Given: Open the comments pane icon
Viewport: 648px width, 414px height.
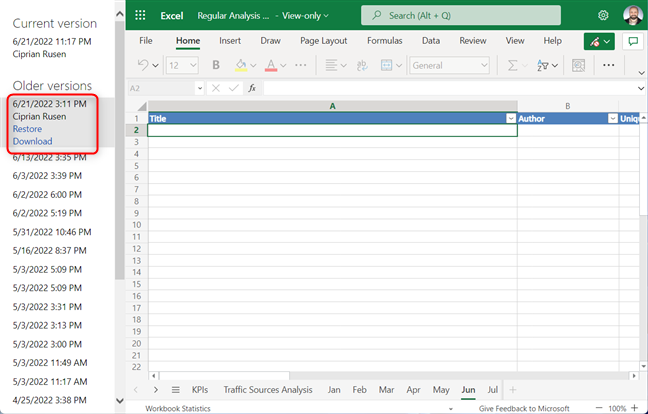Looking at the screenshot, I should pyautogui.click(x=633, y=41).
